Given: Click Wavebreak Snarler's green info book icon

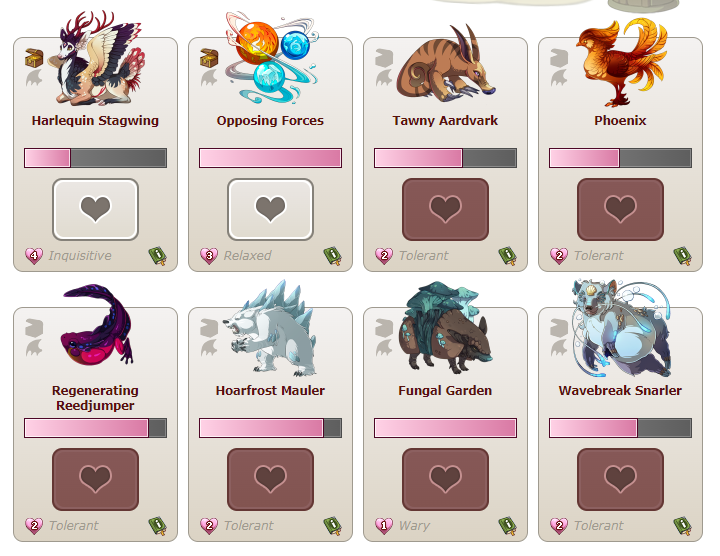Looking at the screenshot, I should point(682,526).
